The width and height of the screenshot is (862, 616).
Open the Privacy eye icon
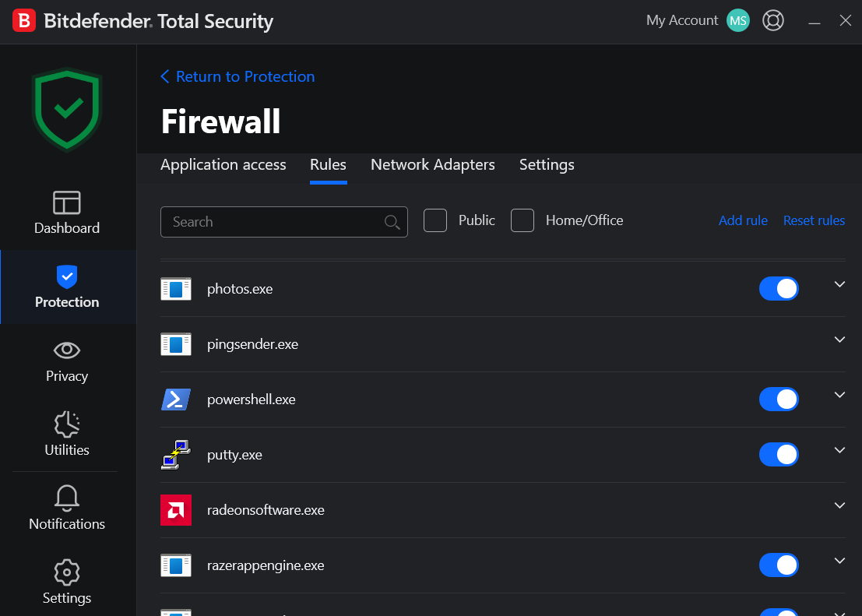pyautogui.click(x=67, y=350)
